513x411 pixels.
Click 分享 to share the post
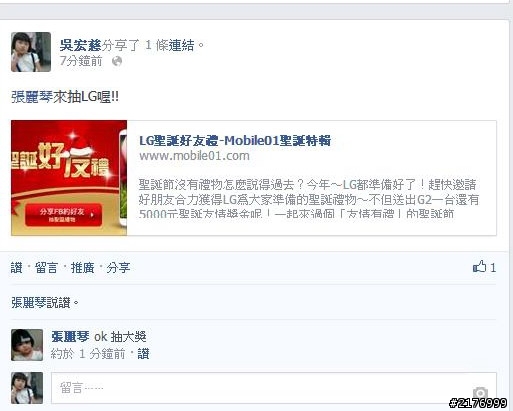118,268
